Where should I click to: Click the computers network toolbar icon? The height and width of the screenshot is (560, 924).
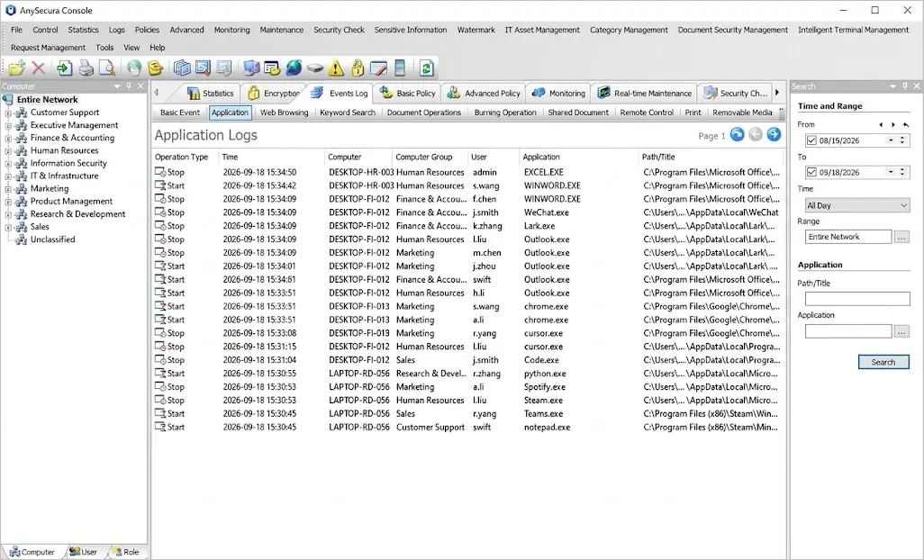[x=251, y=68]
